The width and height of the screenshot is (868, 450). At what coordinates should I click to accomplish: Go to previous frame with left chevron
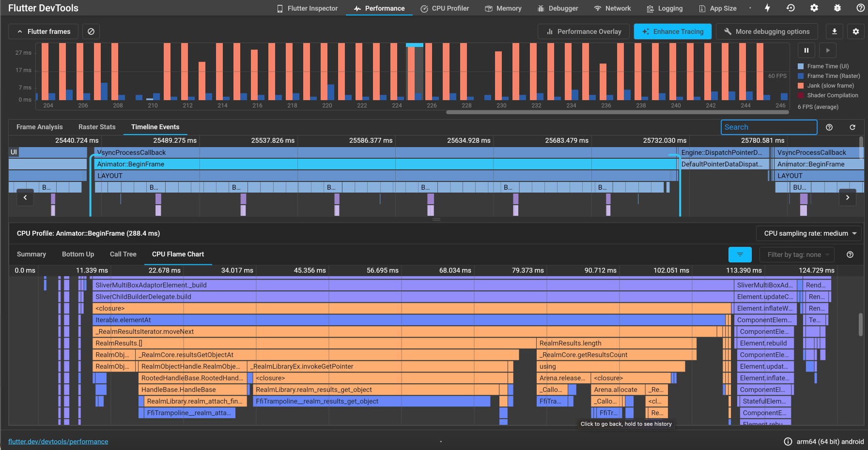coord(25,197)
